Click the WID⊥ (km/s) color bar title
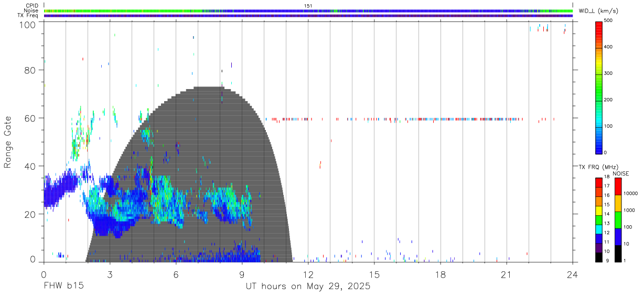The image size is (644, 297). [599, 11]
